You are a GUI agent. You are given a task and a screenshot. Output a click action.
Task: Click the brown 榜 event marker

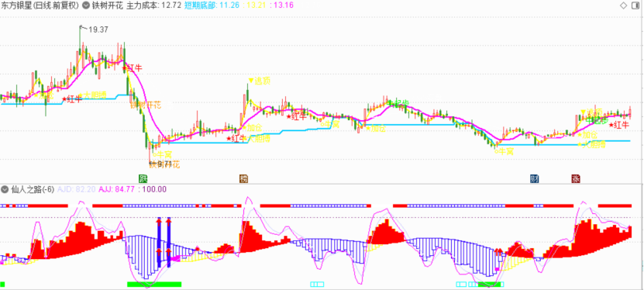click(243, 178)
